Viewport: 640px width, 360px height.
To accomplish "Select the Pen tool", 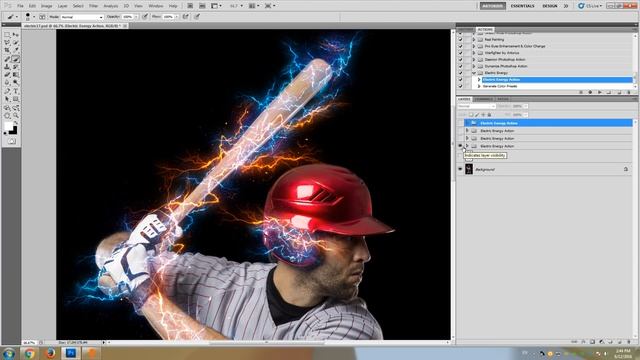I will click(x=7, y=91).
